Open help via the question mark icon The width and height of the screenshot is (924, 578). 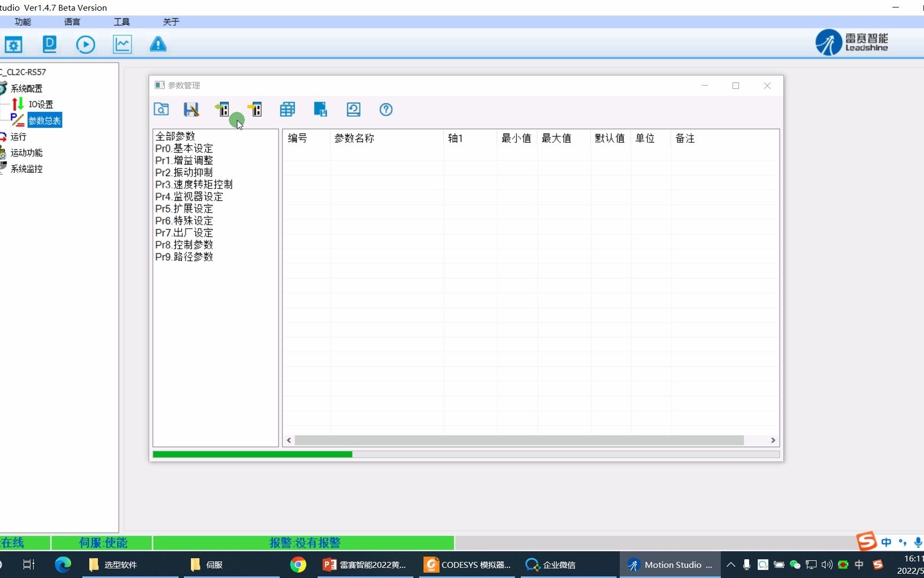point(386,109)
